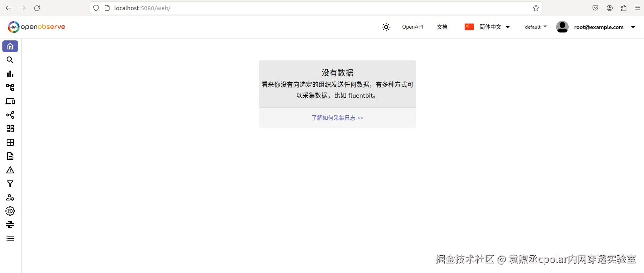Open the help gear icon in sidebar
The height and width of the screenshot is (273, 644).
[10, 211]
